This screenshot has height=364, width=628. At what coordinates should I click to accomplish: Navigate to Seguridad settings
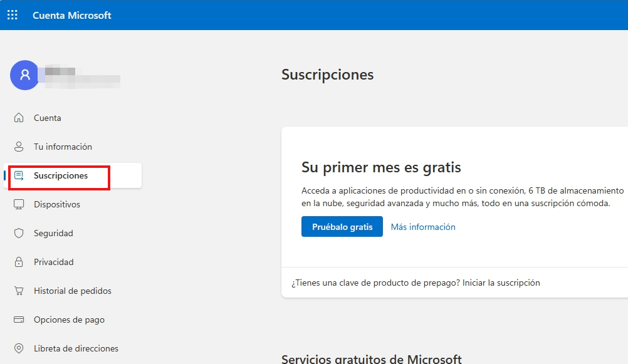pos(53,233)
